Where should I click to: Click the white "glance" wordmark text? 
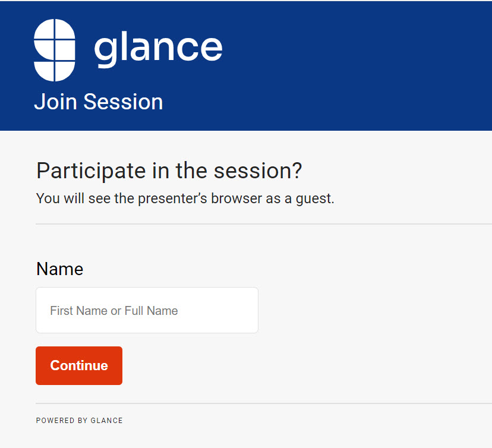click(x=158, y=48)
